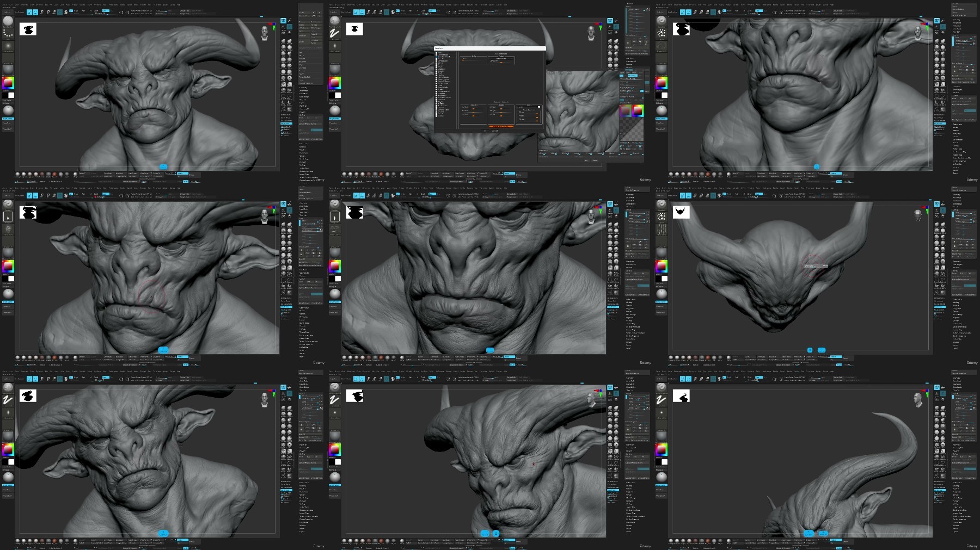Click the white title bar of the dialog
This screenshot has width=980, height=550.
click(x=489, y=48)
